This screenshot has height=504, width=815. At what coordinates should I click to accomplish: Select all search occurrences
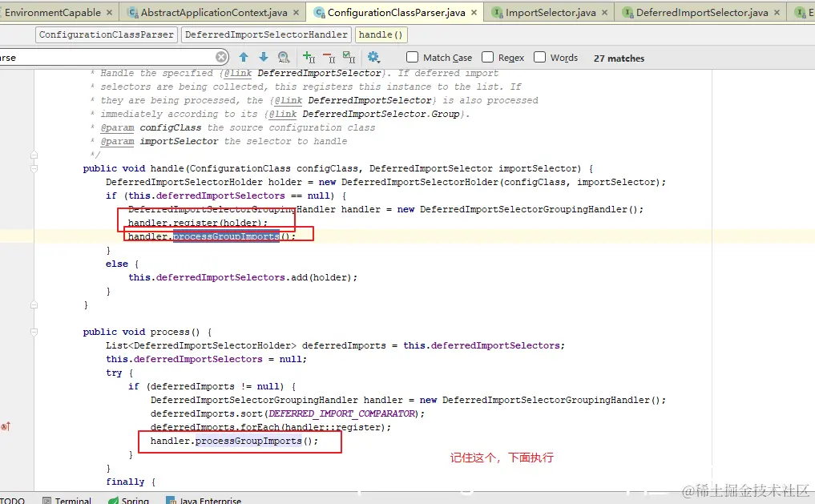pos(349,57)
